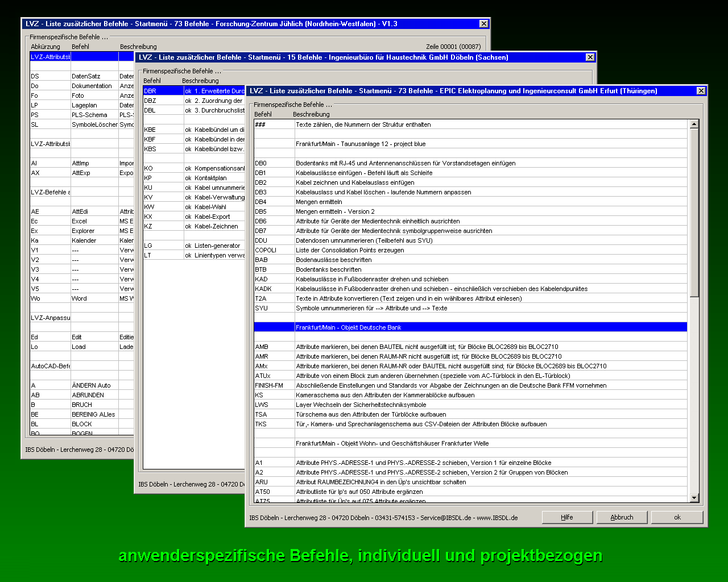
Task: Select T2A Texte in Attribute konvertieren row
Action: 470,298
